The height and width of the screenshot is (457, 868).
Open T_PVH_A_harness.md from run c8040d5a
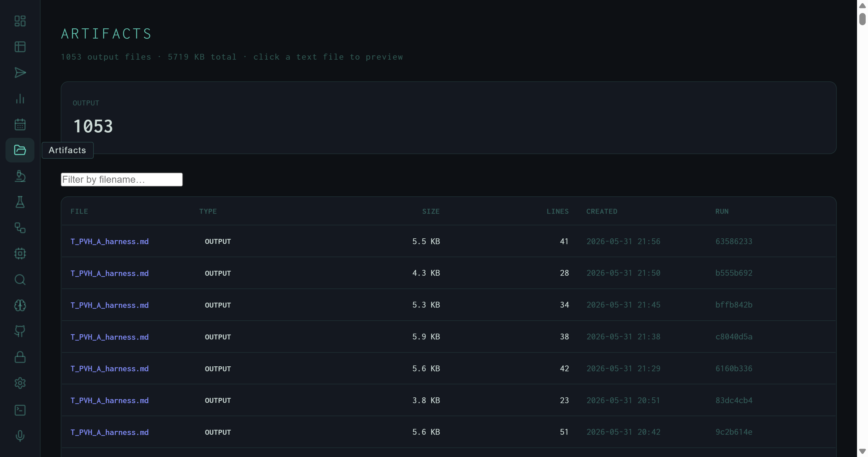(x=109, y=337)
